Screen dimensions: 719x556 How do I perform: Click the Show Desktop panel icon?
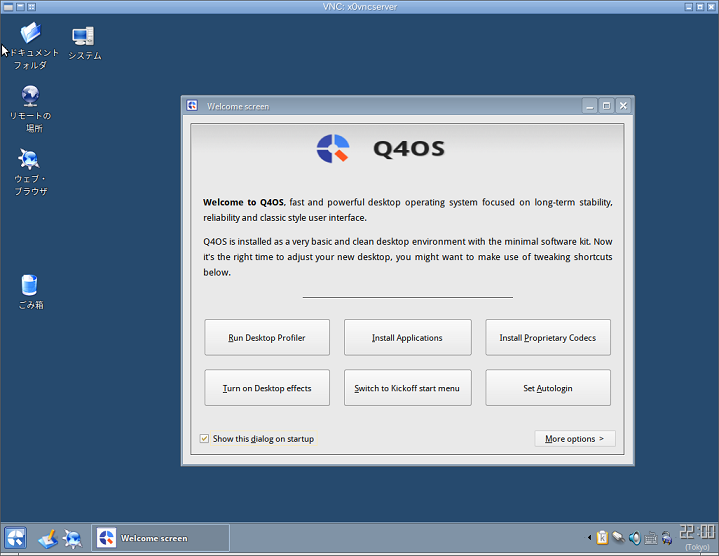click(48, 539)
